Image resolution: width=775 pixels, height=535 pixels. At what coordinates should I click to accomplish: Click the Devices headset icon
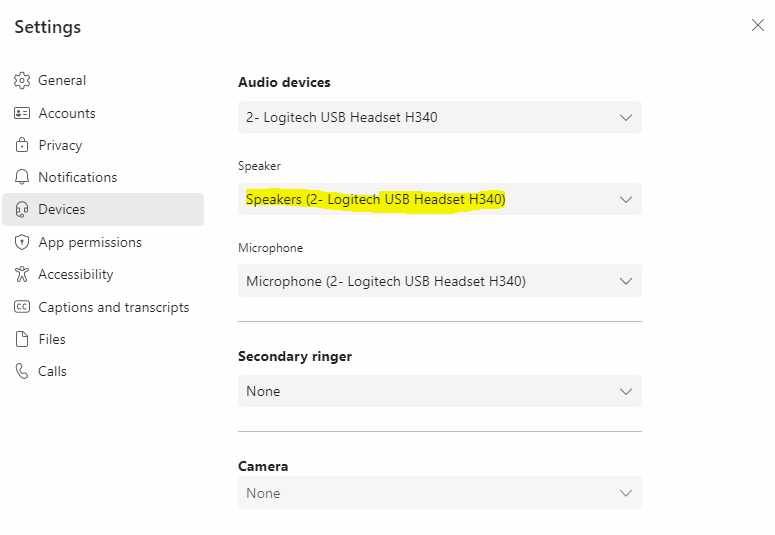click(22, 210)
